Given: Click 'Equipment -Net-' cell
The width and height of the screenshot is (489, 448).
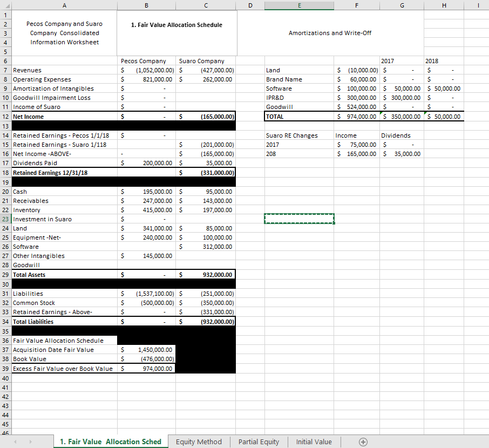Looking at the screenshot, I should click(x=64, y=237).
